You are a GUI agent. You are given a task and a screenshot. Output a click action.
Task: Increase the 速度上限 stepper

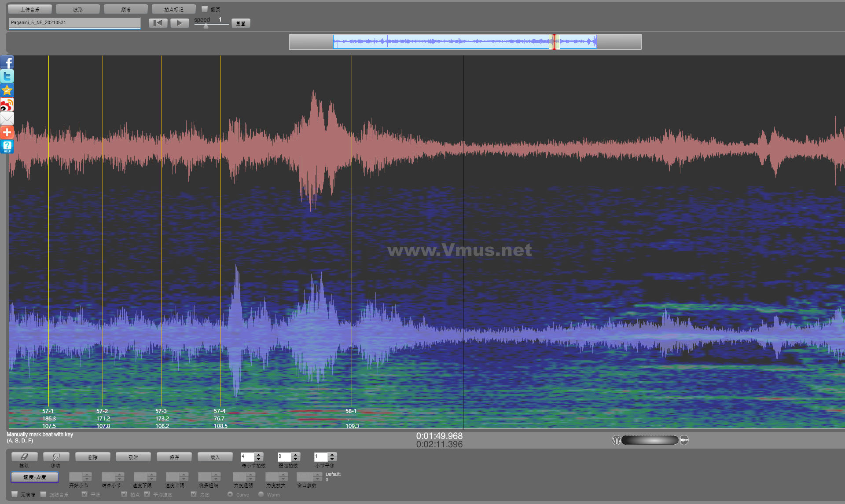coord(184,474)
